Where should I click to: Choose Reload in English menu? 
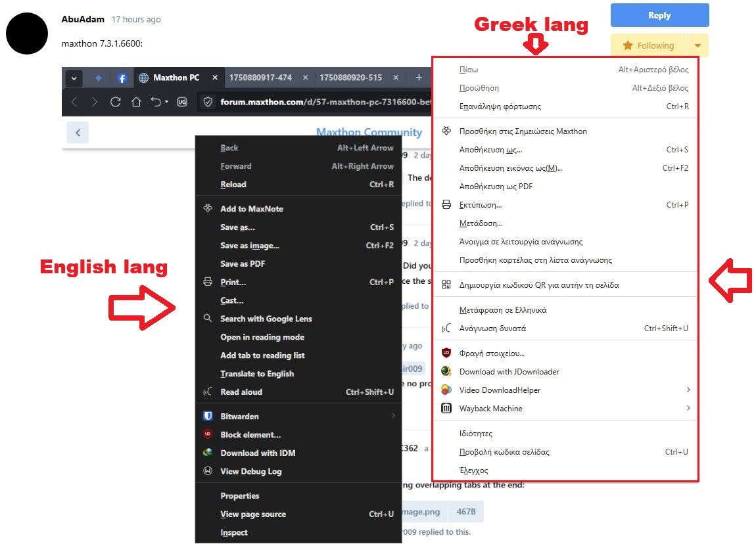coord(298,185)
